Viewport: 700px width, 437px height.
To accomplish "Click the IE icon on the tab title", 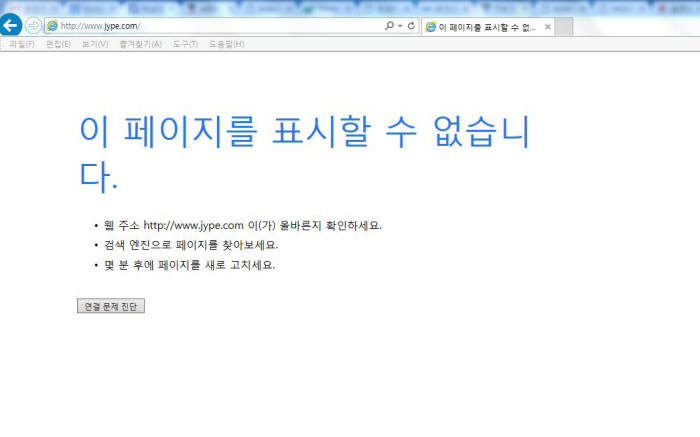I will pyautogui.click(x=431, y=27).
